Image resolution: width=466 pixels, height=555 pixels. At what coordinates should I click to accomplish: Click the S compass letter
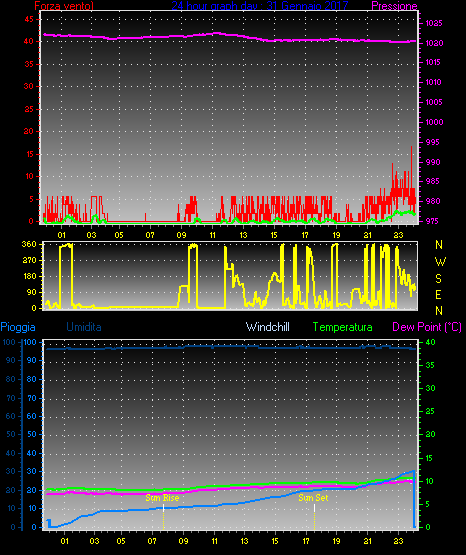tap(438, 279)
